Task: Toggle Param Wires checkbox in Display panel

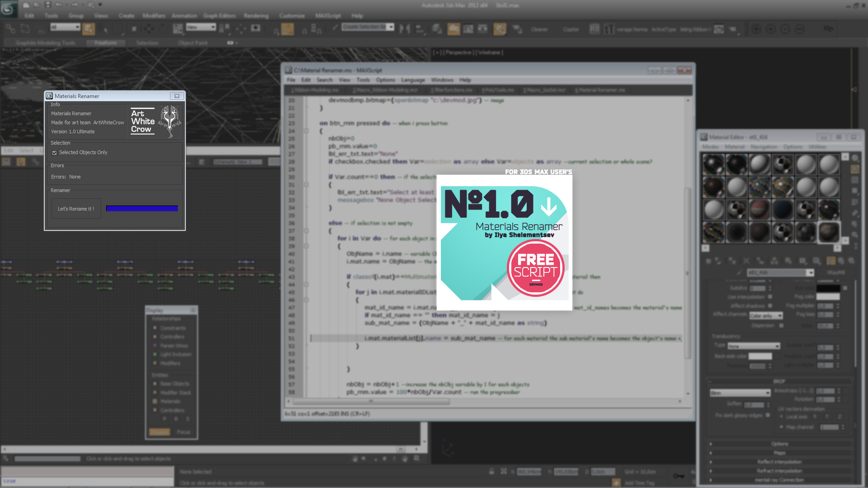Action: 155,346
